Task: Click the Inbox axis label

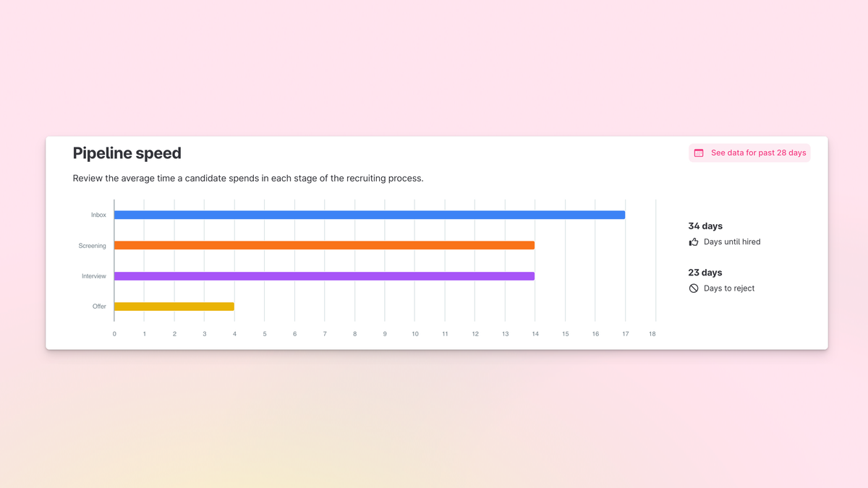Action: coord(98,215)
